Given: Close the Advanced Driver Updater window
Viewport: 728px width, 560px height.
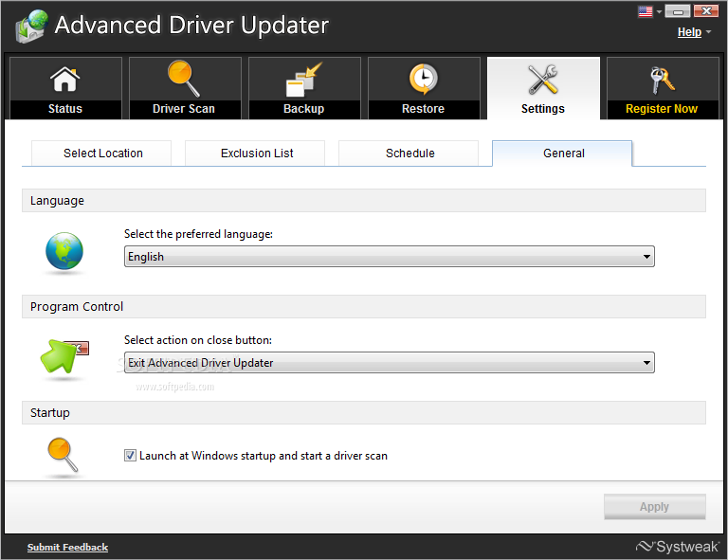Looking at the screenshot, I should (x=706, y=11).
